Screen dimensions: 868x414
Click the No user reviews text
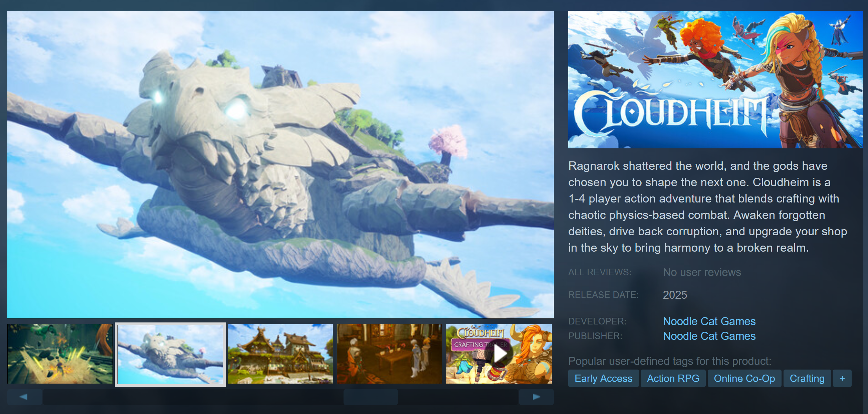pos(701,272)
